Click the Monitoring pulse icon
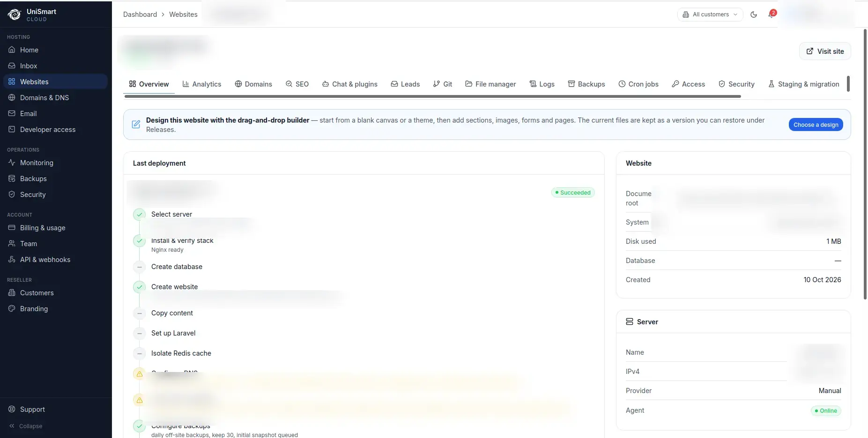This screenshot has width=868, height=438. coord(12,163)
